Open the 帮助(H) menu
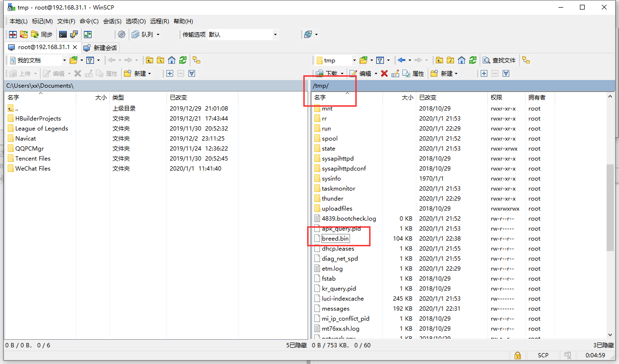This screenshot has height=364, width=619. (183, 21)
